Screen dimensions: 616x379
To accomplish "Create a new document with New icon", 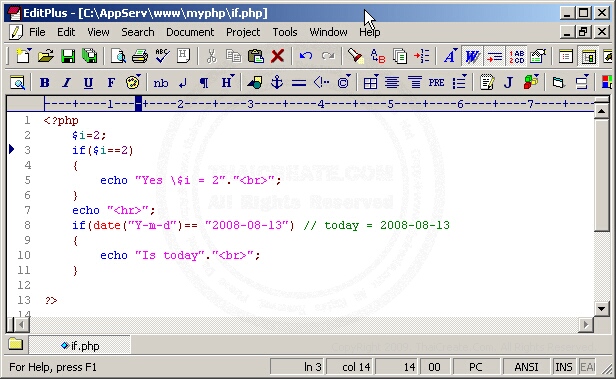I will [23, 56].
